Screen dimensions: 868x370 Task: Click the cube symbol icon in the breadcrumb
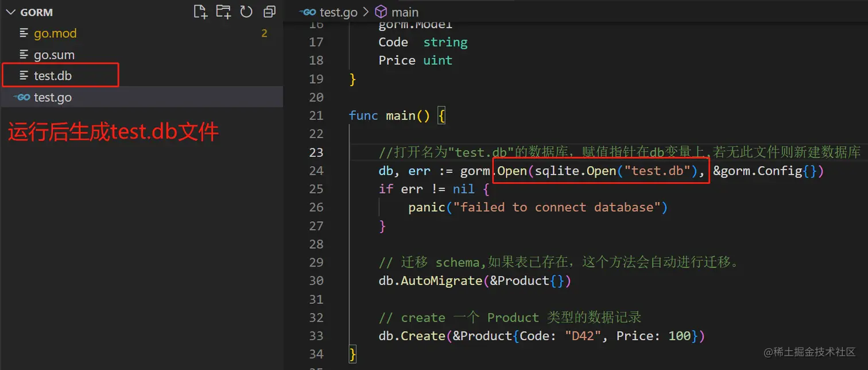click(381, 12)
